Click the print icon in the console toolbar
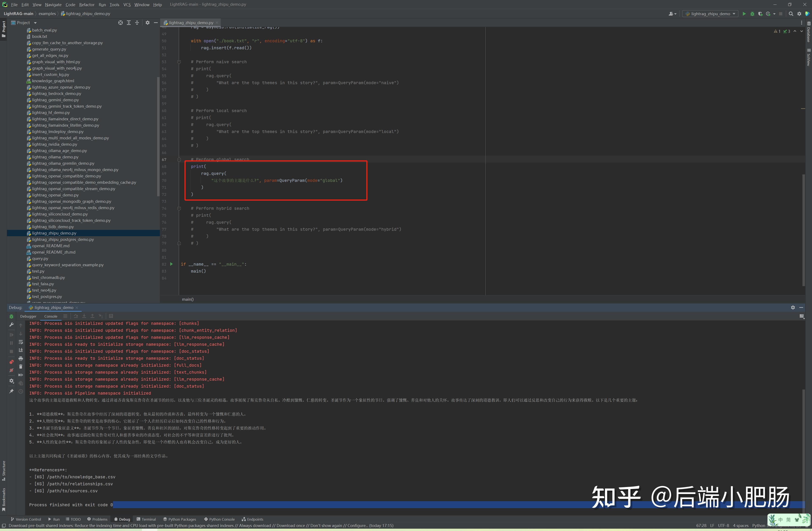The width and height of the screenshot is (812, 531). click(21, 358)
